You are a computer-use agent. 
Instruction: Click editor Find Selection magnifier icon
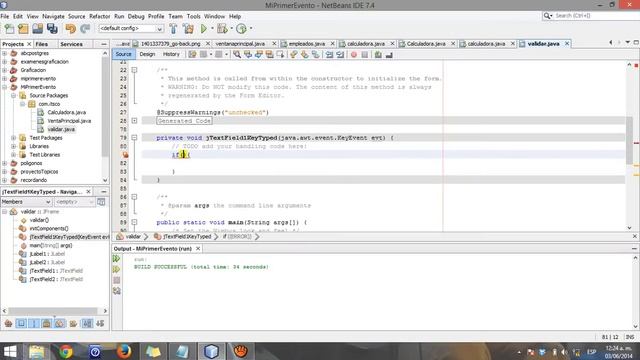[x=237, y=54]
